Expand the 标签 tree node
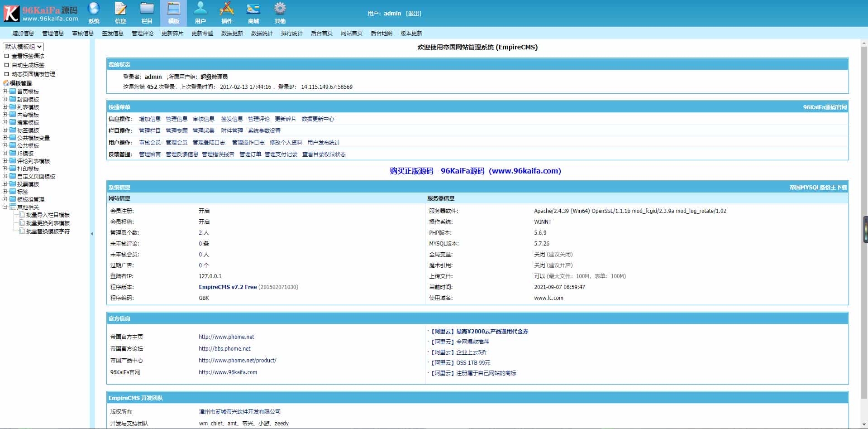 pos(5,192)
